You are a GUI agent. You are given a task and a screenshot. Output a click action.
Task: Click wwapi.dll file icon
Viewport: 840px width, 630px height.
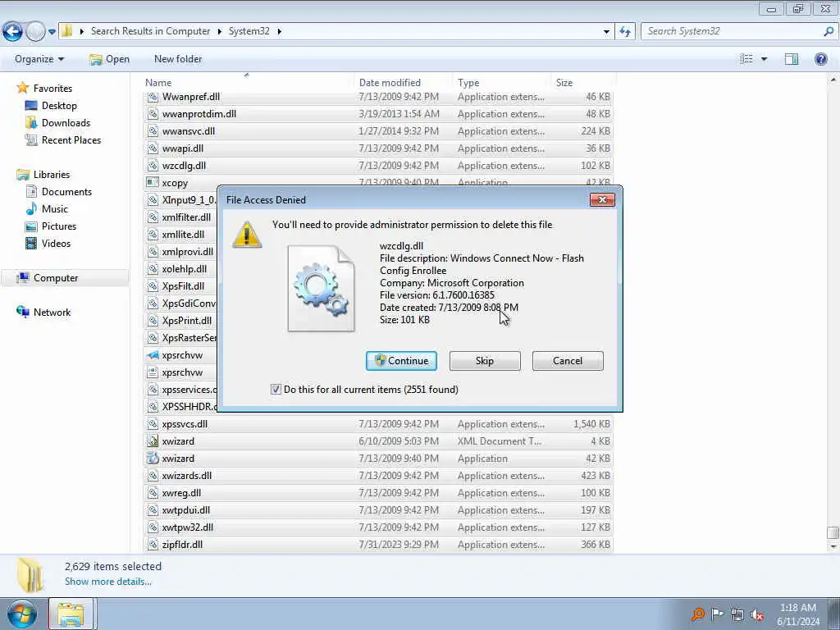pos(153,148)
